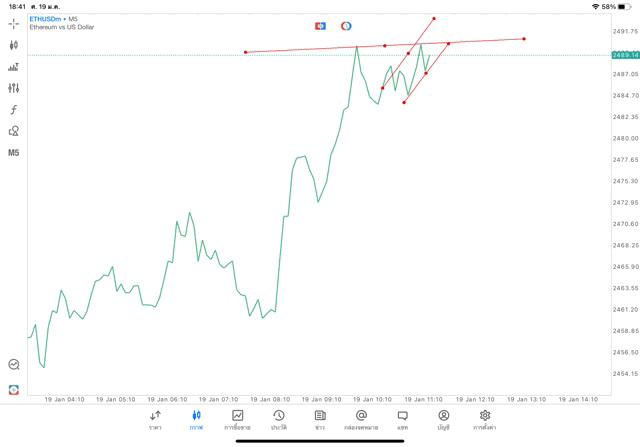Select the current price label 2489.14

(x=625, y=55)
